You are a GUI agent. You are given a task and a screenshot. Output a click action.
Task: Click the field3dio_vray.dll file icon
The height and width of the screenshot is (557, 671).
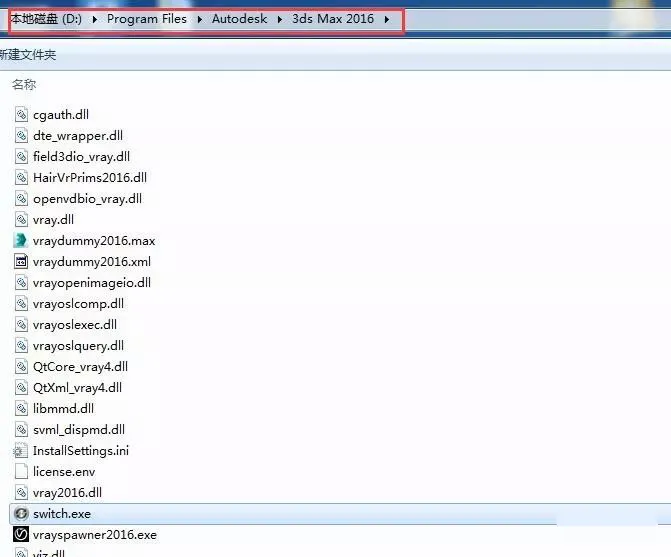coord(21,156)
